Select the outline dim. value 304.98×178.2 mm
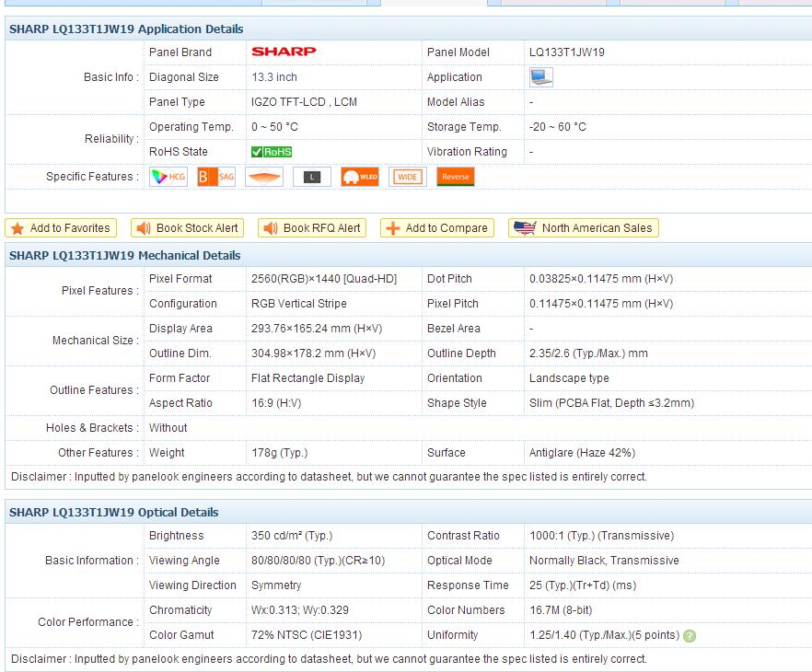Image resolution: width=812 pixels, height=672 pixels. tap(313, 353)
